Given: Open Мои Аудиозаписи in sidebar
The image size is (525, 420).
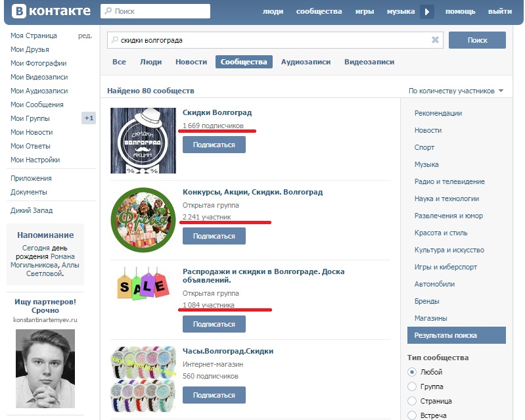Looking at the screenshot, I should (39, 91).
